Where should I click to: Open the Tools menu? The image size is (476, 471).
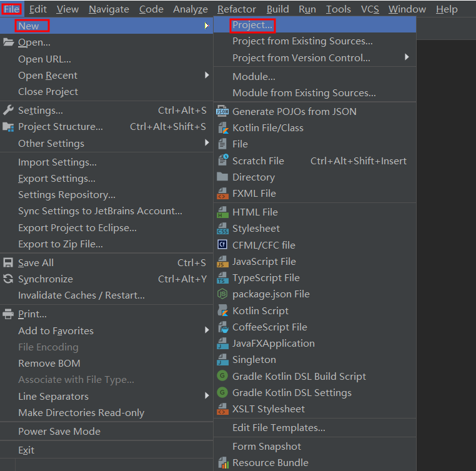339,9
